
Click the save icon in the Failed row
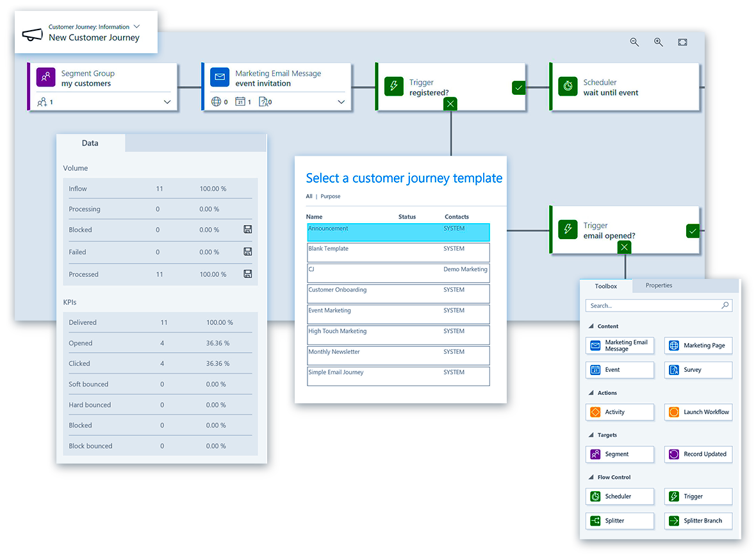pos(248,252)
